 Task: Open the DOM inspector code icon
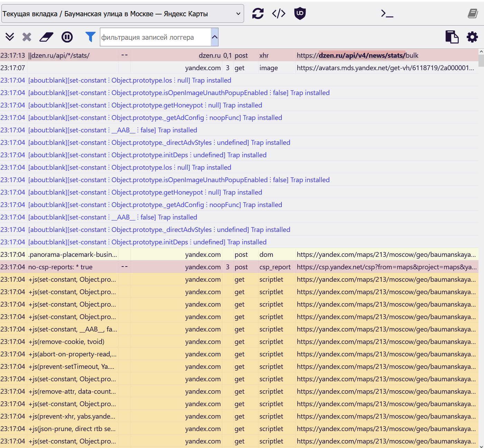click(279, 13)
